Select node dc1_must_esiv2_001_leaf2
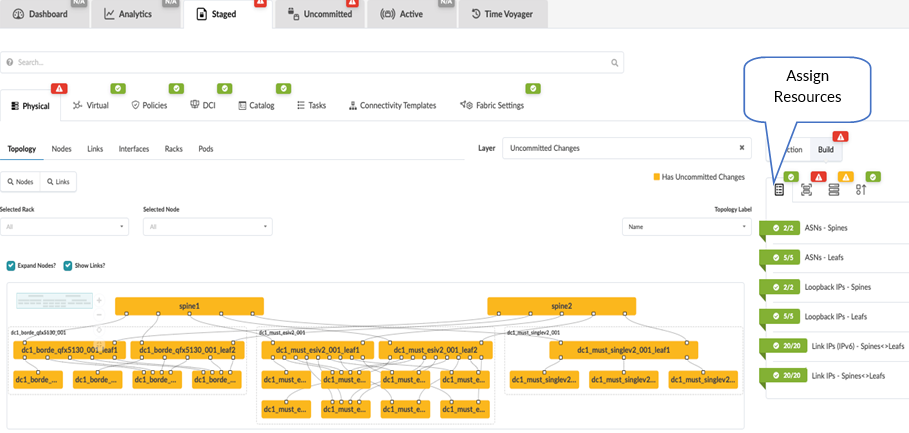Image resolution: width=909 pixels, height=433 pixels. coord(435,350)
